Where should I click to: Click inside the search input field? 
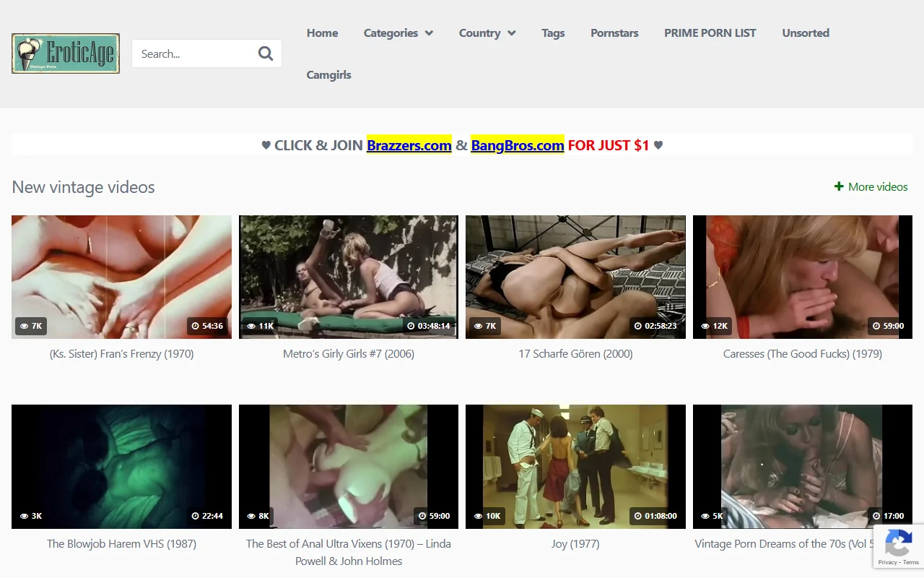(x=195, y=53)
